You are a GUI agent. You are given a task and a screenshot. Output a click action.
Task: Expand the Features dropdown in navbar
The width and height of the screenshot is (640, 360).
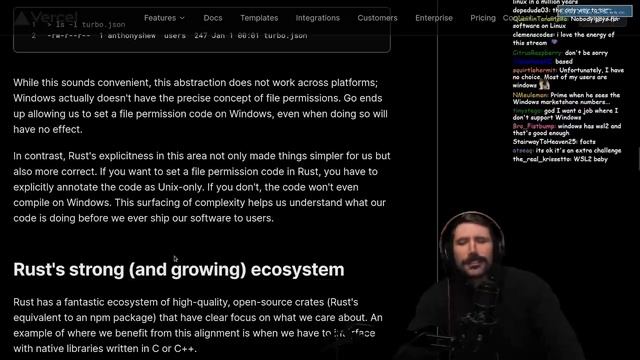pos(164,18)
